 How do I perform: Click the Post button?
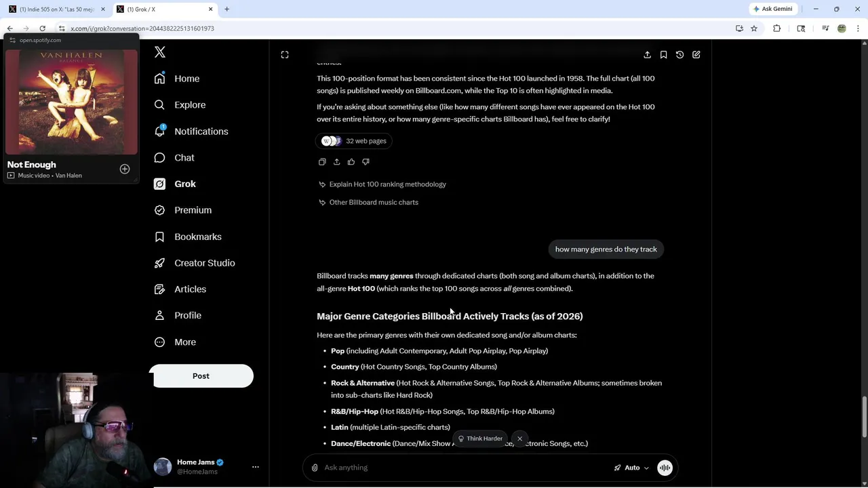click(x=201, y=376)
